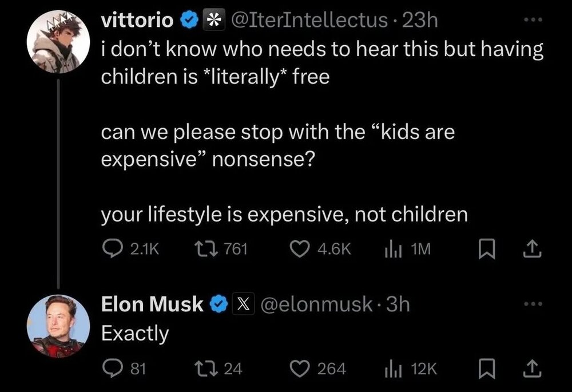This screenshot has width=572, height=392.
Task: Click the vittorio display name
Action: click(137, 21)
